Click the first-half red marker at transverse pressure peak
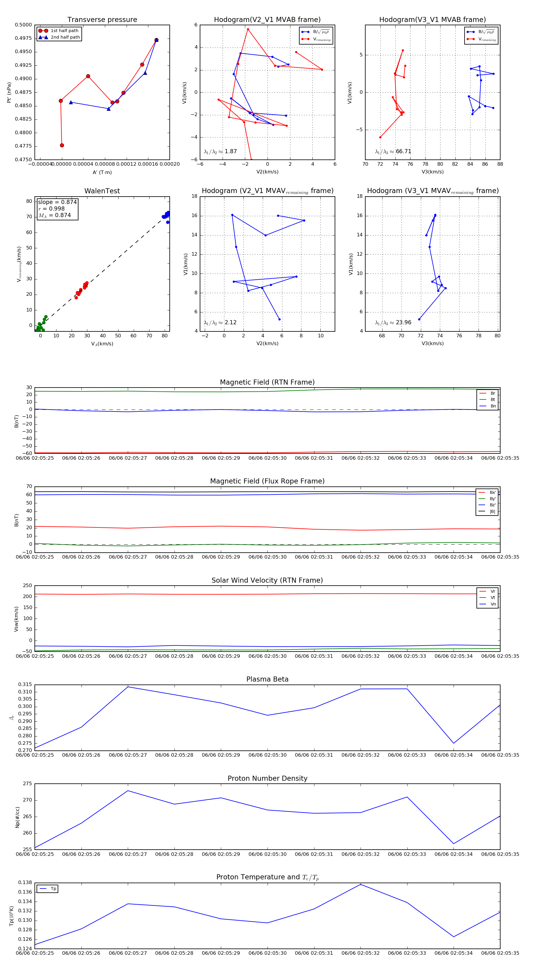The image size is (535, 980). point(157,40)
